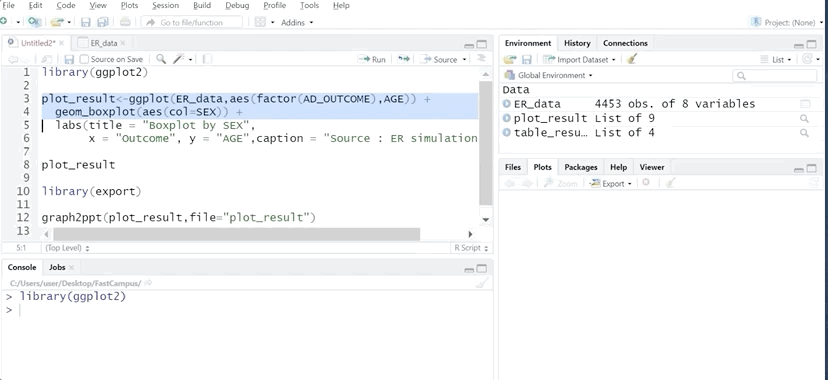This screenshot has width=828, height=380.
Task: Switch to the Jobs tab
Action: 57,268
